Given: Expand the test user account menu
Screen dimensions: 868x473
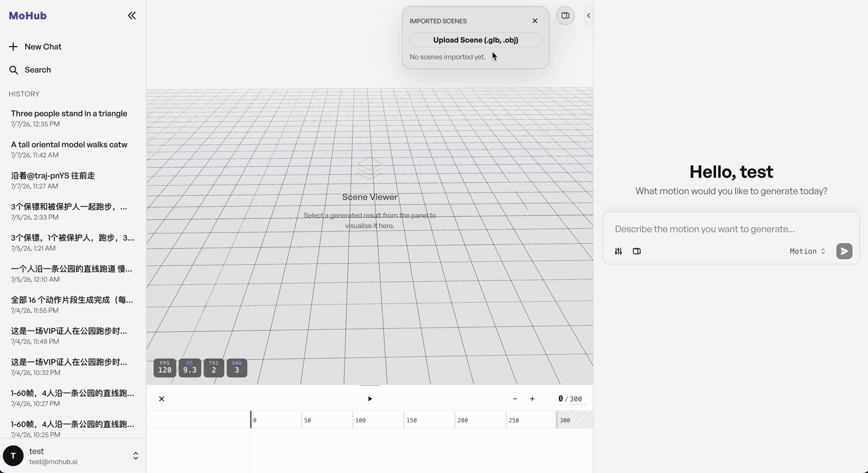Looking at the screenshot, I should (x=136, y=456).
